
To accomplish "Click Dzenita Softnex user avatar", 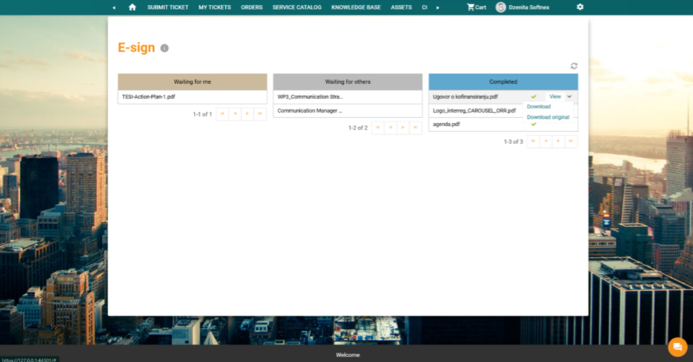I will click(x=501, y=7).
